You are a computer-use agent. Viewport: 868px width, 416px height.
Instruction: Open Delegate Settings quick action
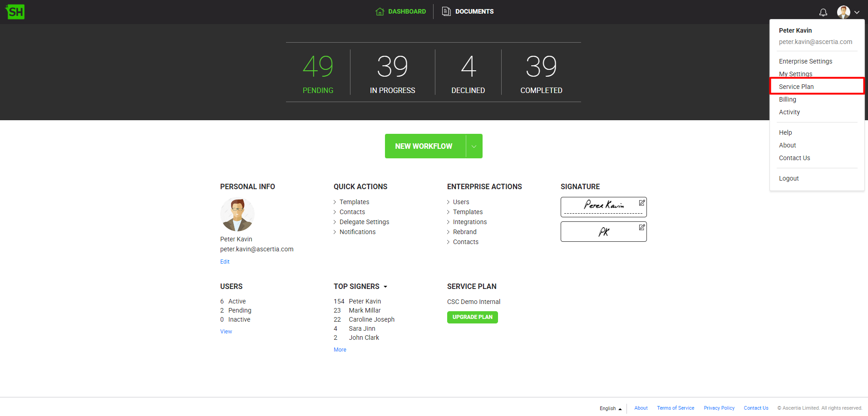[364, 222]
